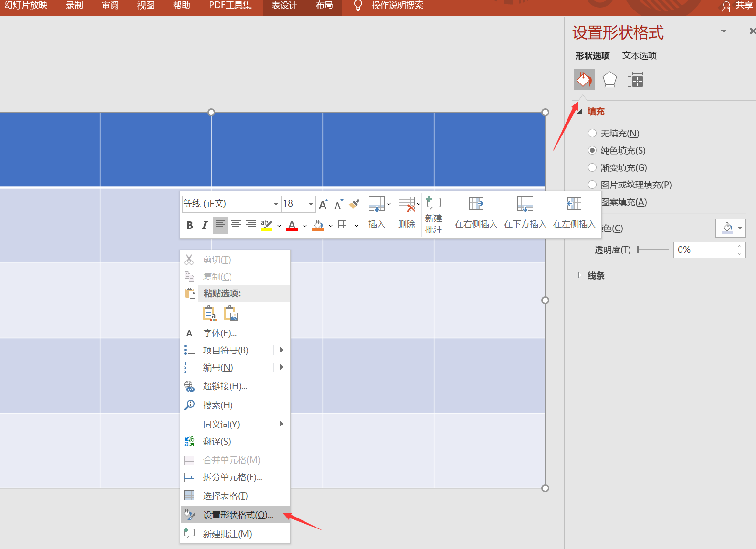This screenshot has height=549, width=756.
Task: Open 项目符号(B) submenu
Action: [235, 350]
